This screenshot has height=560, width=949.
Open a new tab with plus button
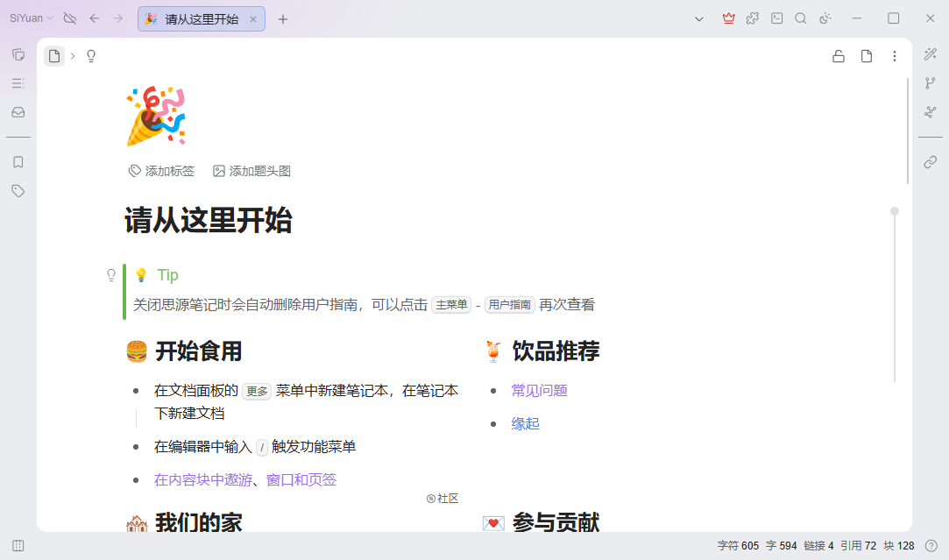[283, 19]
